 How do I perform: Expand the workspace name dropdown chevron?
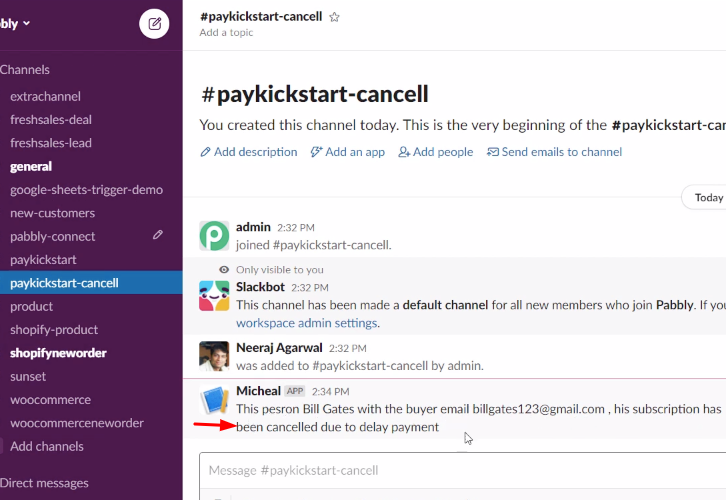(x=26, y=23)
